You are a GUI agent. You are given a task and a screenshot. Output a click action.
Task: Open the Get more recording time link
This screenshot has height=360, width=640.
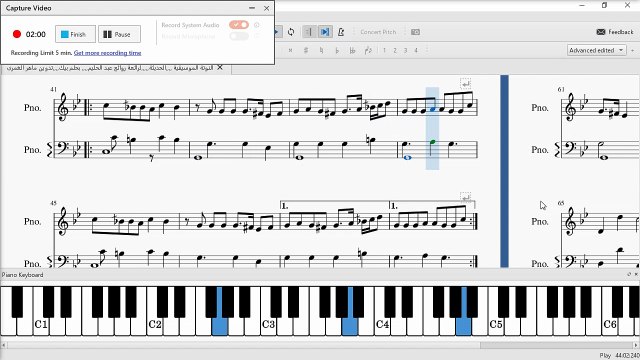coord(107,53)
